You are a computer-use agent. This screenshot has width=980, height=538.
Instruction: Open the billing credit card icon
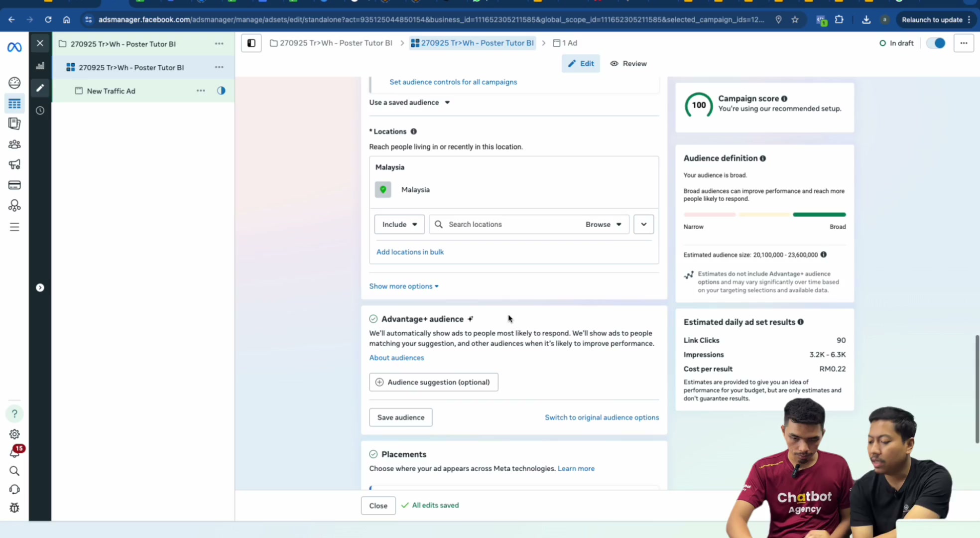click(x=14, y=185)
